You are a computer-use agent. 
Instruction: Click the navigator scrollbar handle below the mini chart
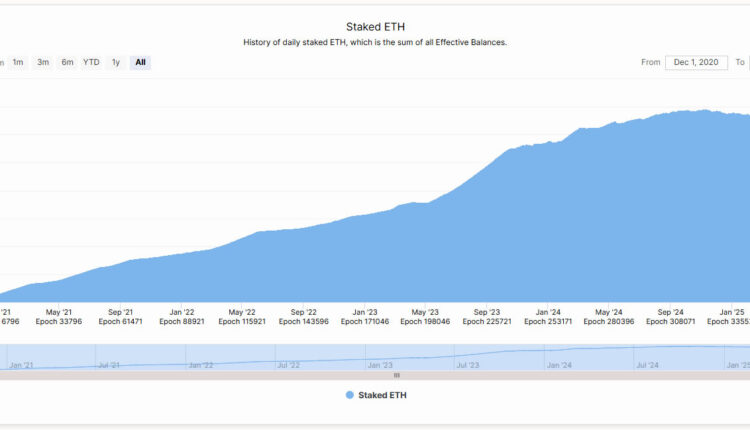397,376
